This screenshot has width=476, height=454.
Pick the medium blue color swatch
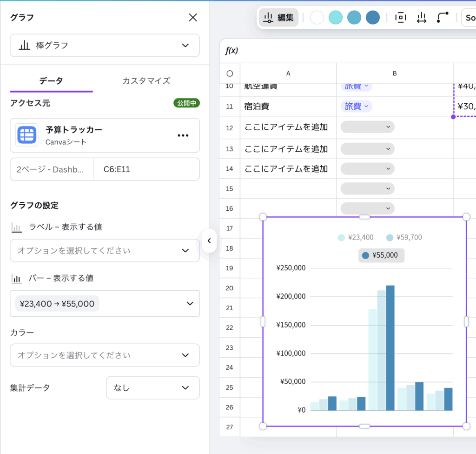pyautogui.click(x=354, y=17)
